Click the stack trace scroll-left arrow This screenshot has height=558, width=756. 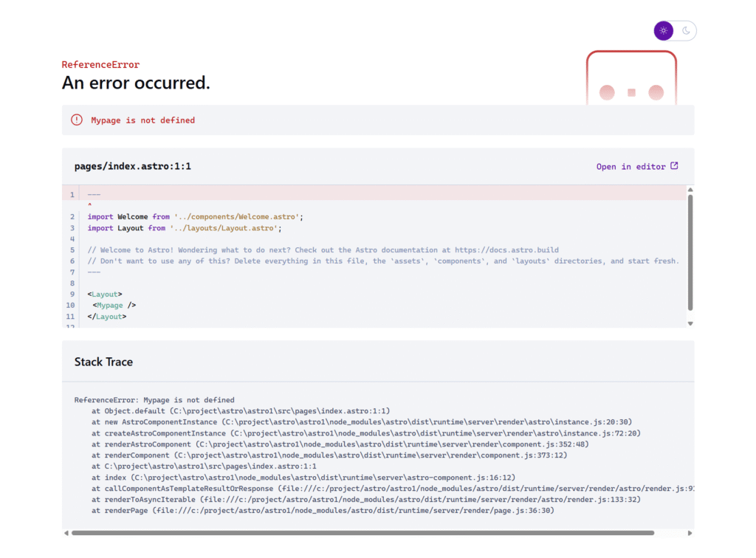click(66, 533)
